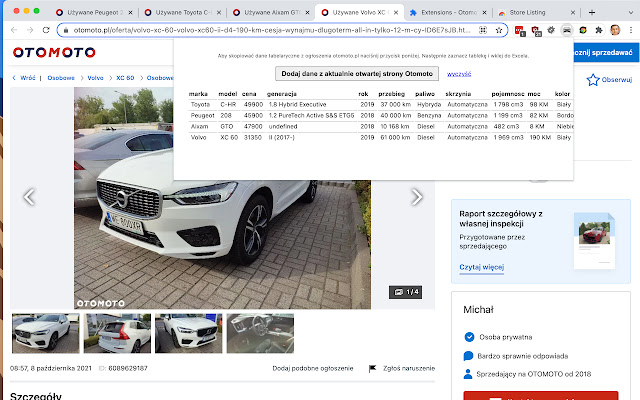Viewport: 640px width, 400px height.
Task: Switch to the Używane Peugeot tab
Action: tap(94, 12)
